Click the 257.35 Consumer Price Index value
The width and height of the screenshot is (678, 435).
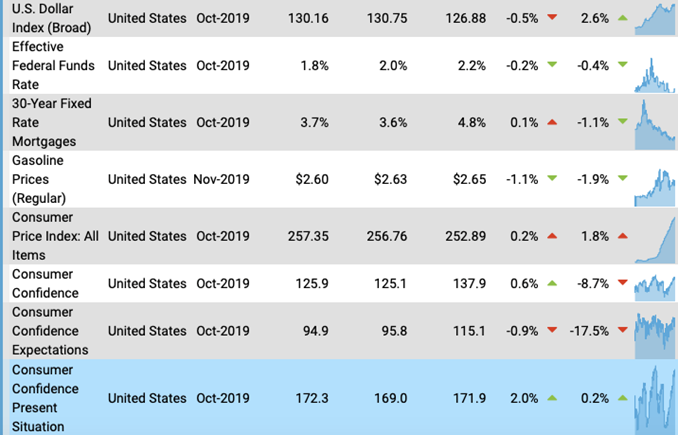[308, 236]
